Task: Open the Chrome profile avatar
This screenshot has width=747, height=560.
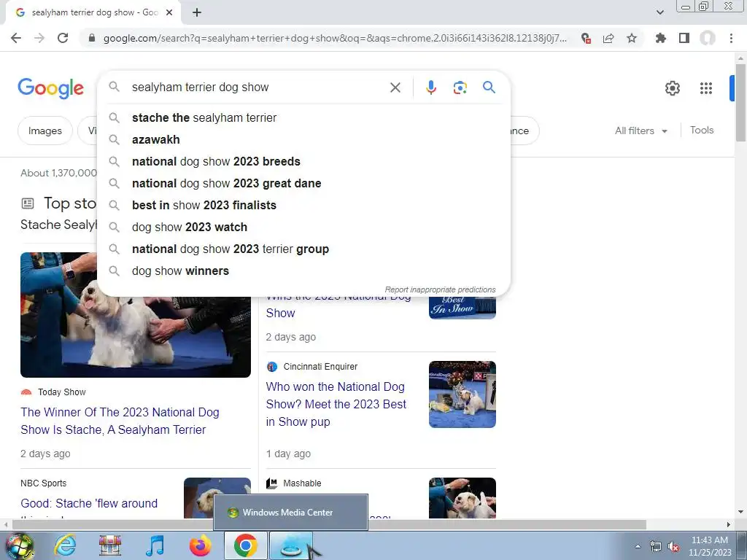Action: (x=708, y=38)
